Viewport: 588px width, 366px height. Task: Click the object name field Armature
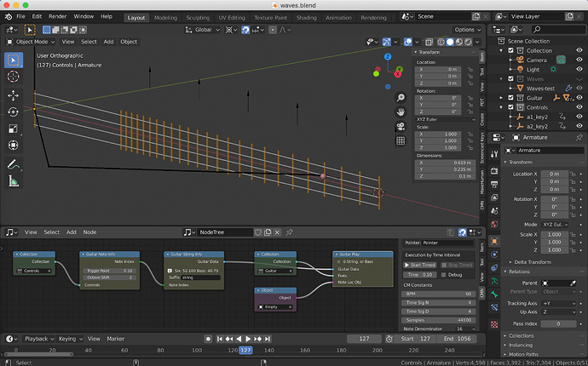coord(551,150)
